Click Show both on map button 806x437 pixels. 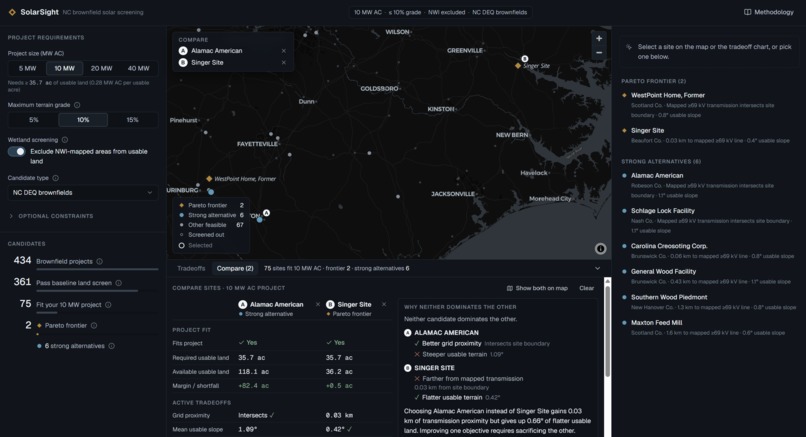(537, 288)
